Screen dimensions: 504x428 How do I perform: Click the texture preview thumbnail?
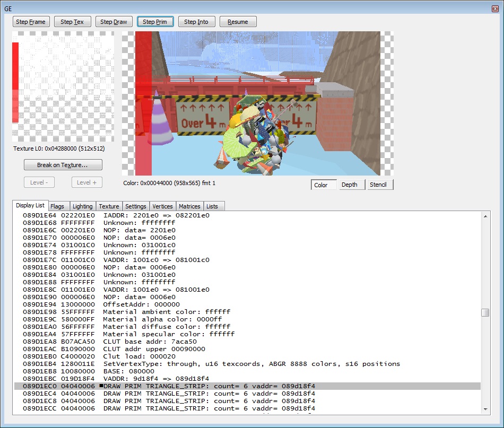click(63, 86)
